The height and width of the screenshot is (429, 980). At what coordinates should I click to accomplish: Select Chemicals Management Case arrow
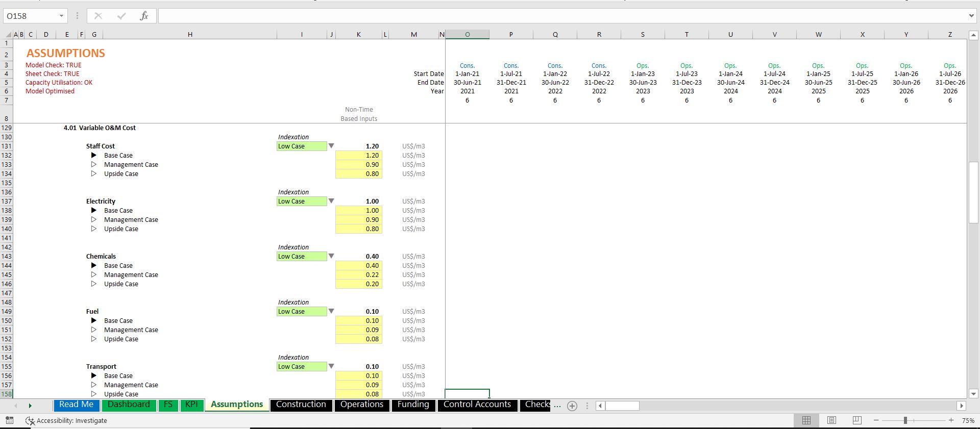tap(94, 274)
